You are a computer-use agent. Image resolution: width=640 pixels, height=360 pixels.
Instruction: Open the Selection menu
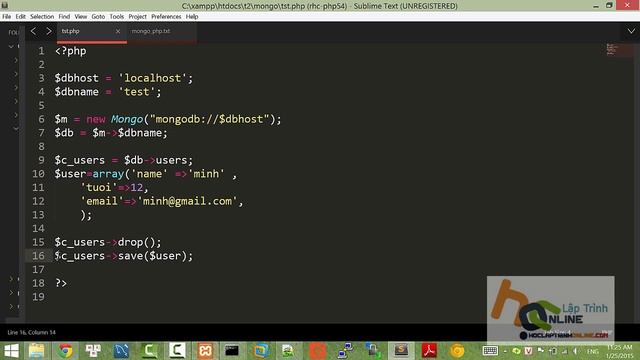(42, 17)
